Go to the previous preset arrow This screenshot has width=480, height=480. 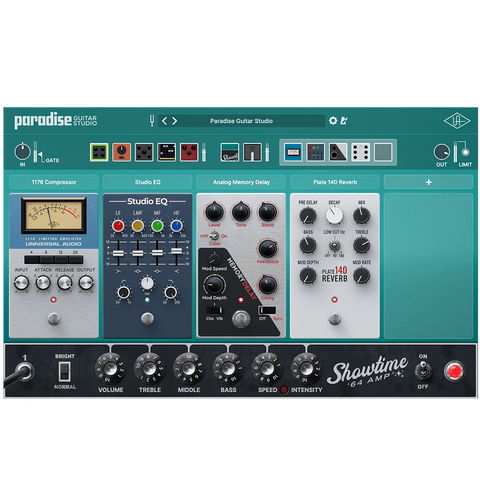click(164, 121)
